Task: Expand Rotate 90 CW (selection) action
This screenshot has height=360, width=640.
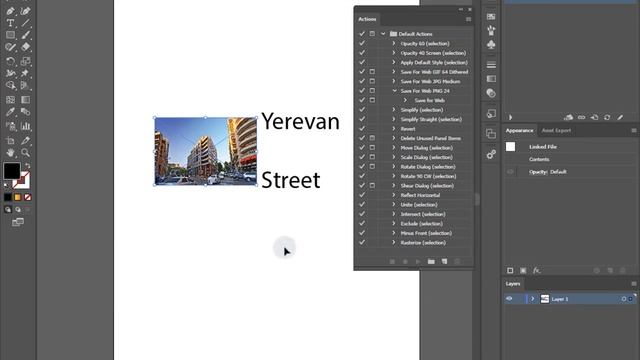Action: (394, 176)
